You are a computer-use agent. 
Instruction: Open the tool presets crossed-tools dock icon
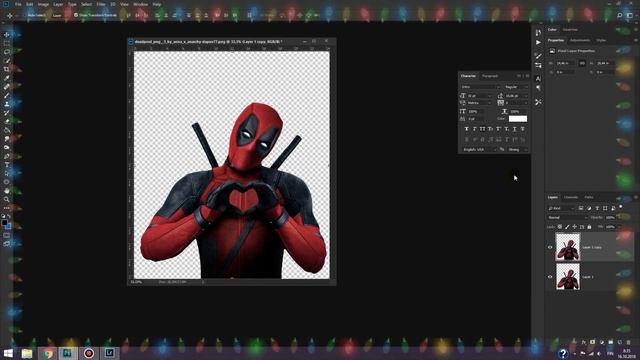pyautogui.click(x=538, y=102)
